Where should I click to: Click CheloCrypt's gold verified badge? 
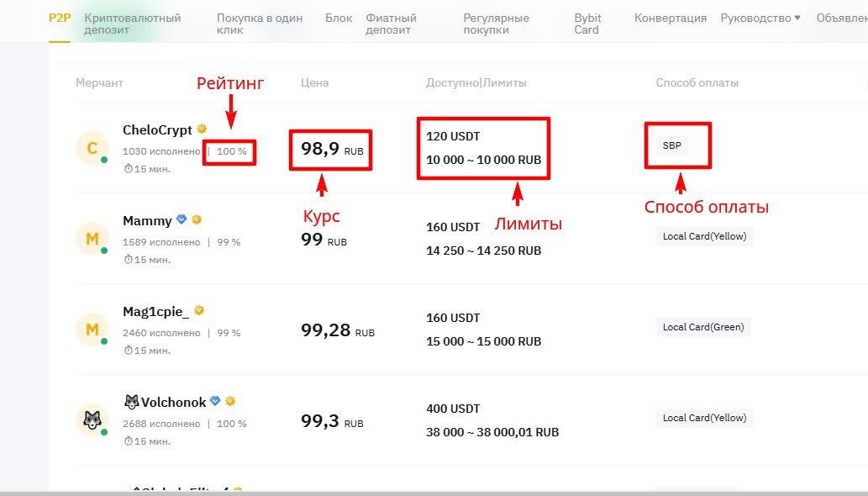[202, 129]
